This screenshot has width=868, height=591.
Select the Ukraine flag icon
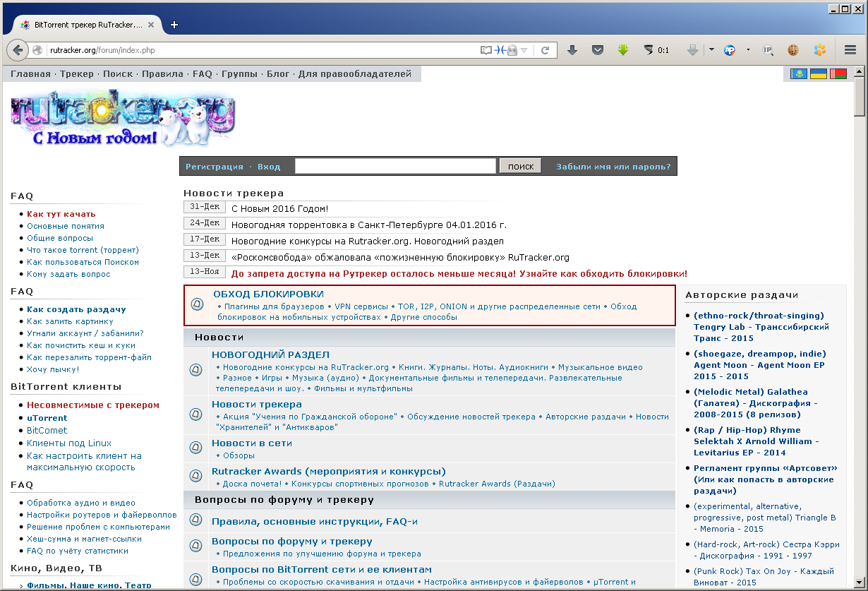pyautogui.click(x=819, y=73)
